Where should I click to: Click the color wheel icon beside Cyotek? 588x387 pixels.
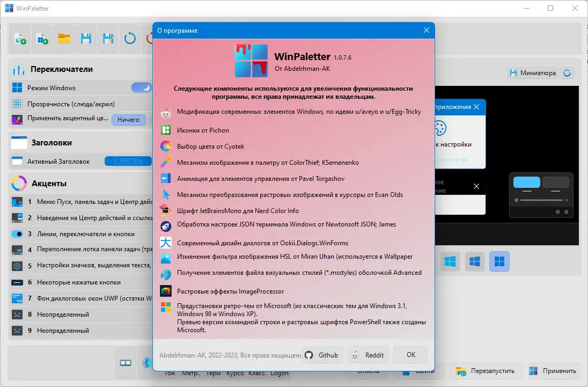pyautogui.click(x=166, y=146)
